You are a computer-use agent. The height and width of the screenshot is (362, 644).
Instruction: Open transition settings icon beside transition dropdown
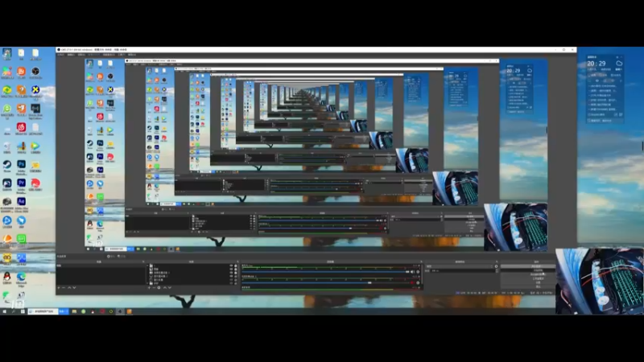(496, 266)
